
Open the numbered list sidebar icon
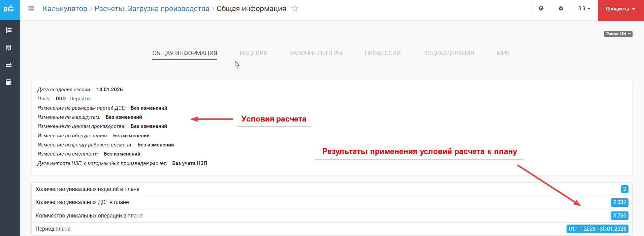[9, 30]
